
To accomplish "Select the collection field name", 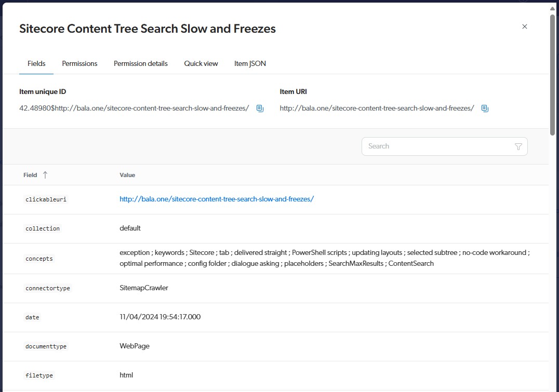I will 43,228.
